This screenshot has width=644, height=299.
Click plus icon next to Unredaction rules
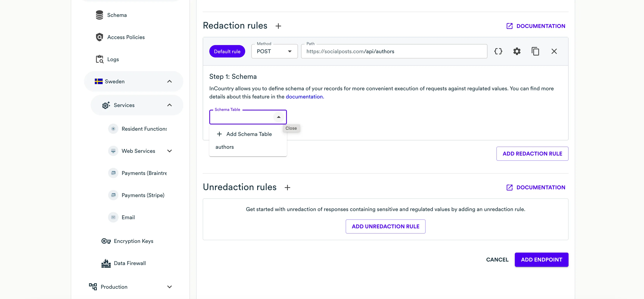[287, 187]
